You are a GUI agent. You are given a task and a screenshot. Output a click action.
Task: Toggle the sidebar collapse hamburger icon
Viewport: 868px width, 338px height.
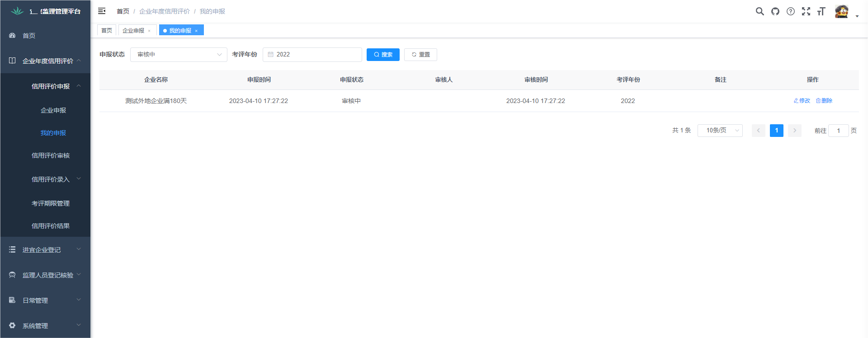point(102,11)
